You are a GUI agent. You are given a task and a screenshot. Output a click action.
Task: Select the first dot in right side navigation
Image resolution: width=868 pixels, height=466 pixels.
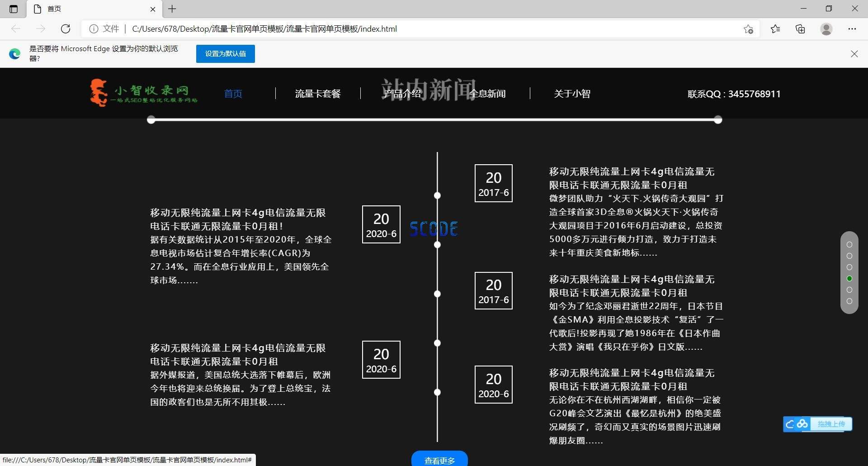pos(849,245)
